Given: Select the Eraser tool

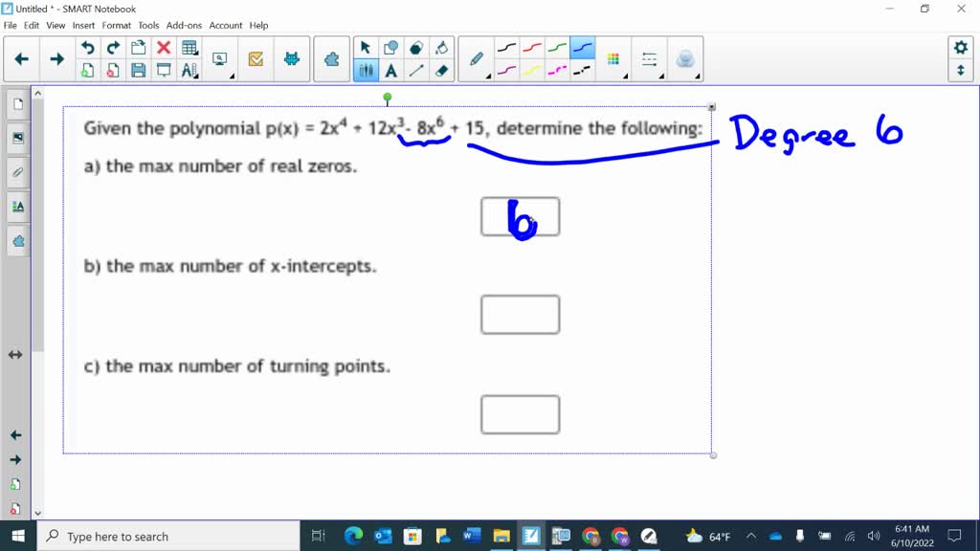Looking at the screenshot, I should coord(440,72).
